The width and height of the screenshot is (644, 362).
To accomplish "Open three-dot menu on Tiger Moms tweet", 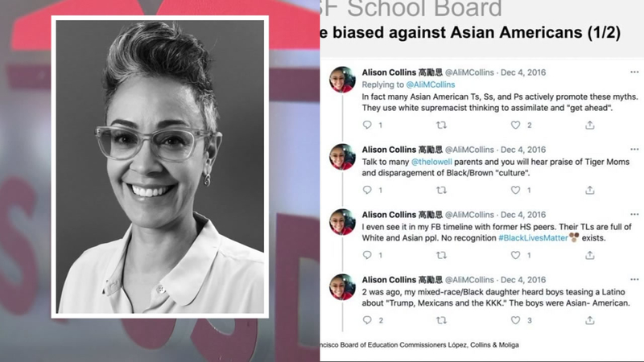I will pyautogui.click(x=634, y=150).
